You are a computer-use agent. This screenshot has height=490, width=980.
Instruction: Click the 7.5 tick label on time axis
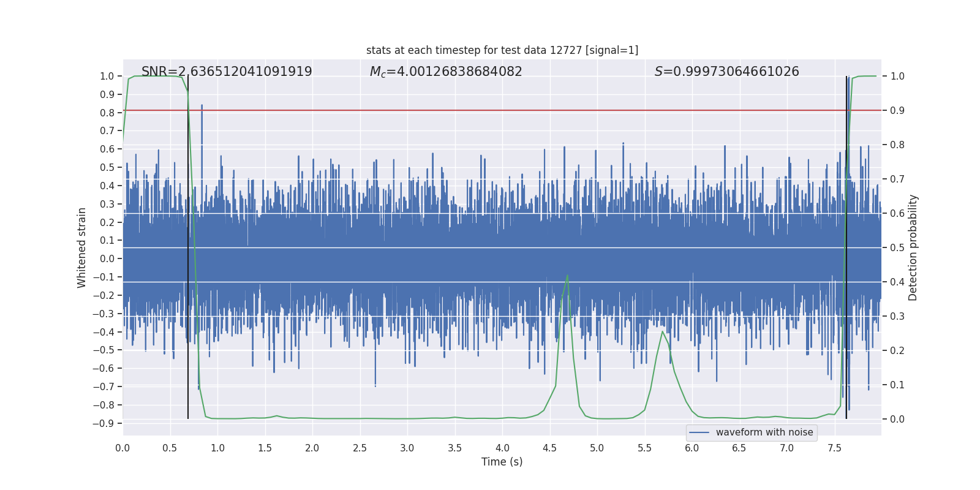pos(834,448)
